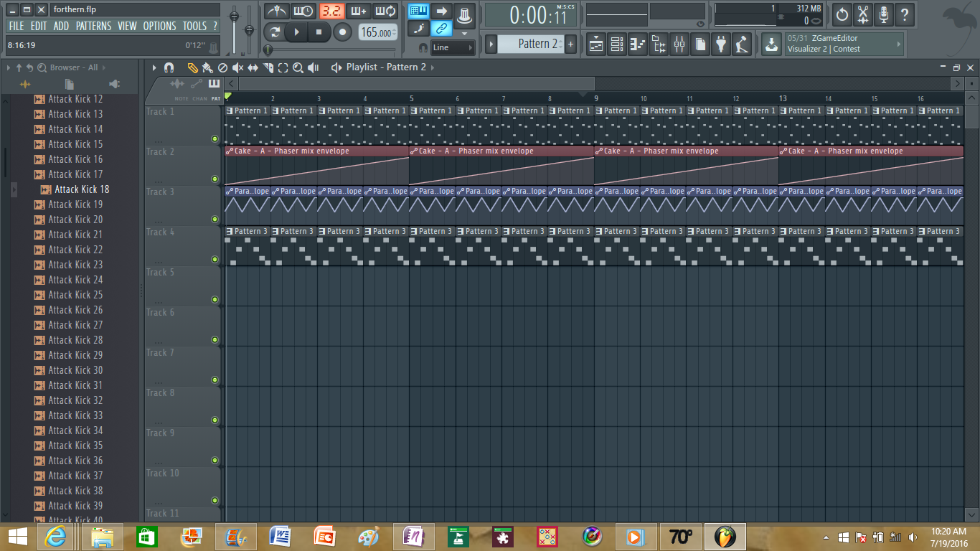This screenshot has height=551, width=980.
Task: Open browser options arrow left of Browser
Action: click(x=9, y=67)
